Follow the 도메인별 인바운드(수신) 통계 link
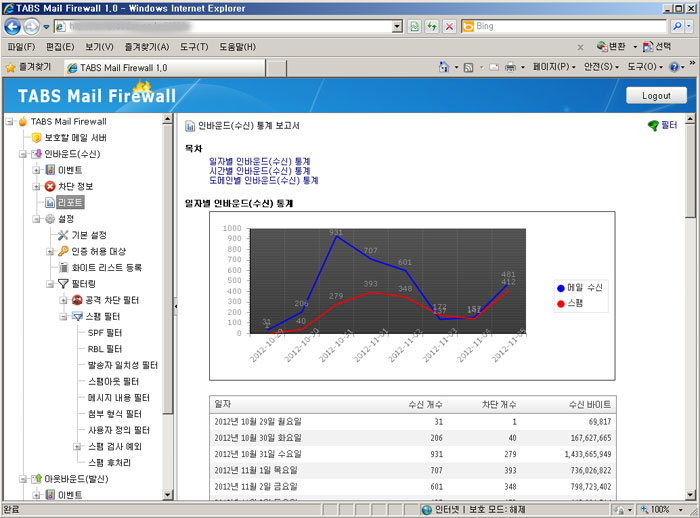Image resolution: width=700 pixels, height=518 pixels. 263,180
